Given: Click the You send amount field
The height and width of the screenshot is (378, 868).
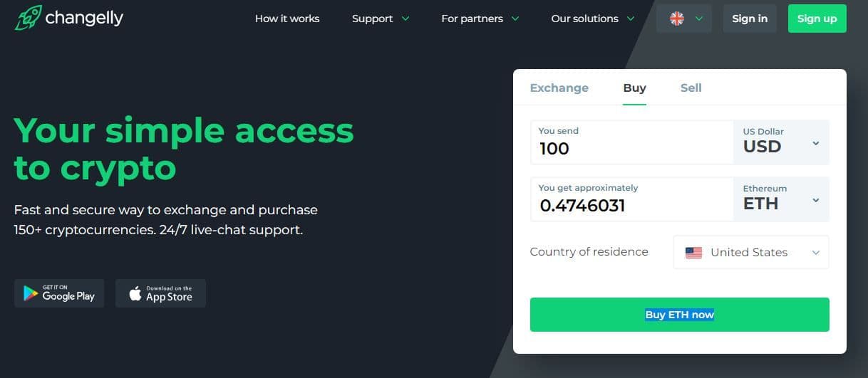Looking at the screenshot, I should [631, 142].
